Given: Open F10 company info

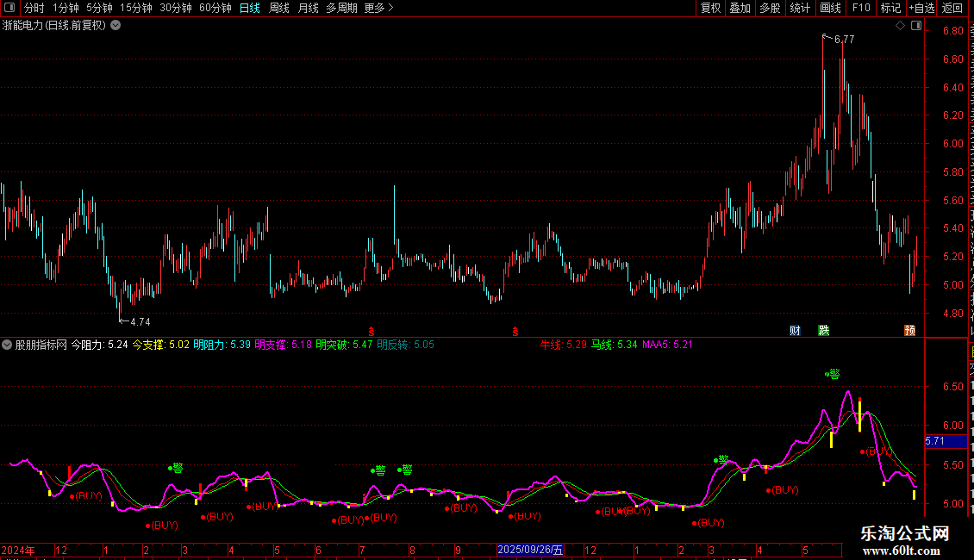Looking at the screenshot, I should click(861, 8).
